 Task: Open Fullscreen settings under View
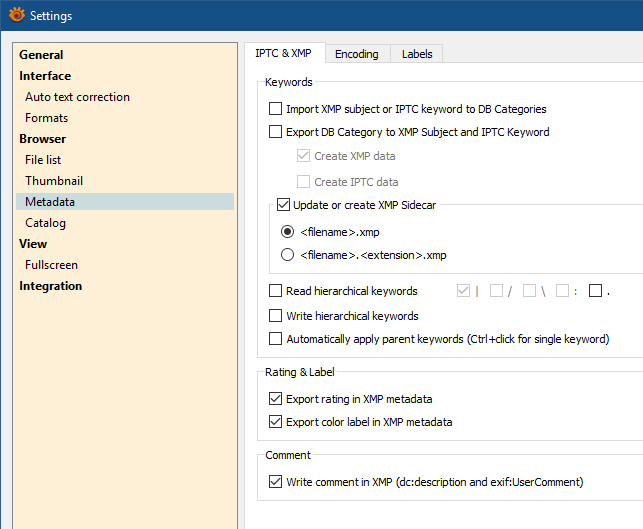pos(51,265)
